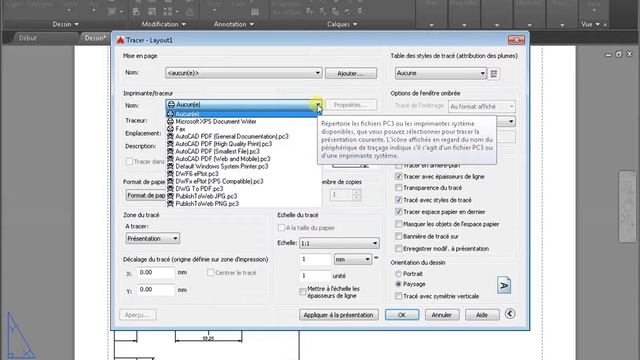The width and height of the screenshot is (640, 360).
Task: Click Annuler button
Action: (442, 315)
